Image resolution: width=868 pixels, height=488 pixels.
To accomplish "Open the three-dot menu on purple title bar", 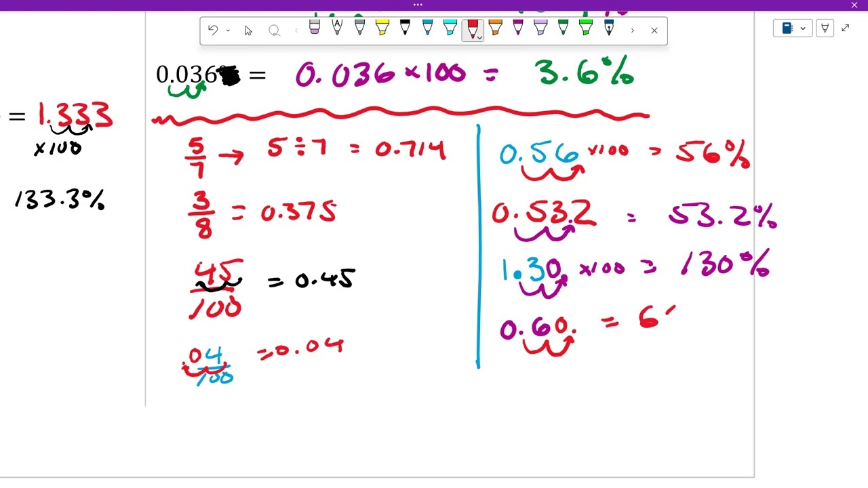I will pos(418,5).
